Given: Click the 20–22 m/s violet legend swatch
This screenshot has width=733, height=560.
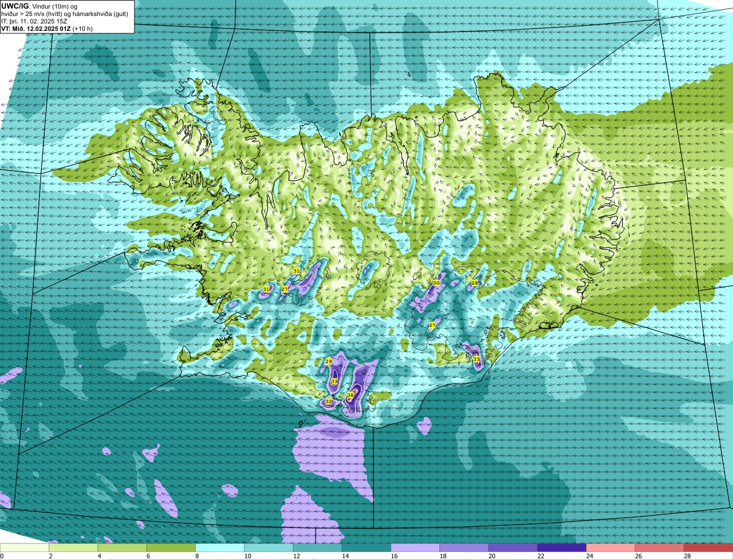Looking at the screenshot, I should pos(513,548).
